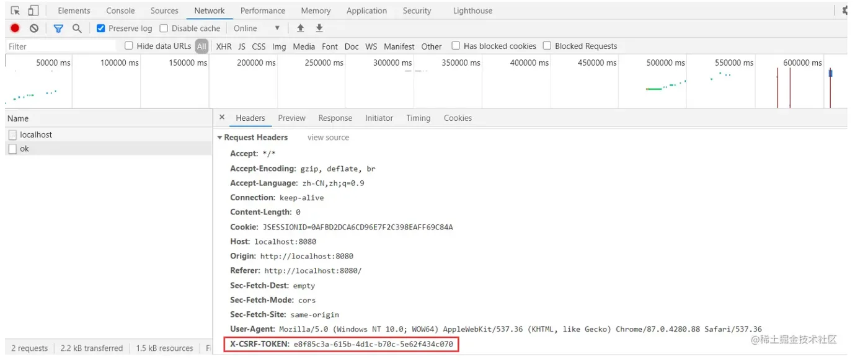
Task: Click the Accept-Encoding header value
Action: (338, 169)
